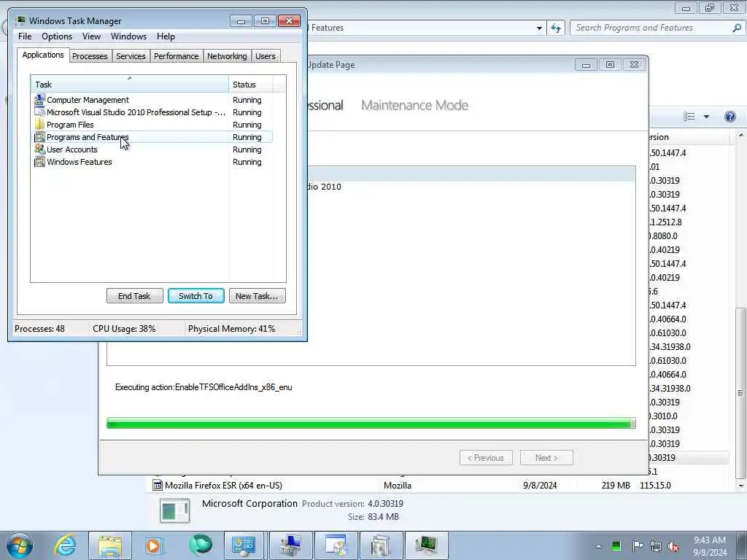Show hidden tray icons arrow

tap(598, 546)
